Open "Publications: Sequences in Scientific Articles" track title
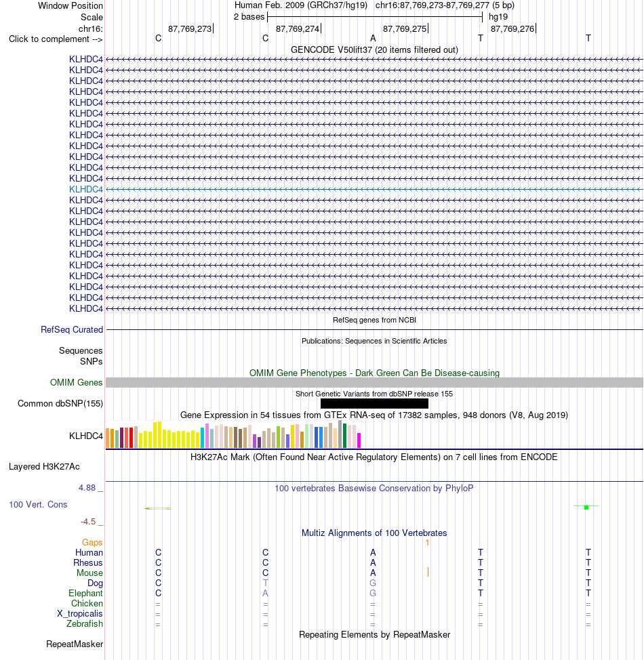The height and width of the screenshot is (660, 644). click(x=374, y=341)
